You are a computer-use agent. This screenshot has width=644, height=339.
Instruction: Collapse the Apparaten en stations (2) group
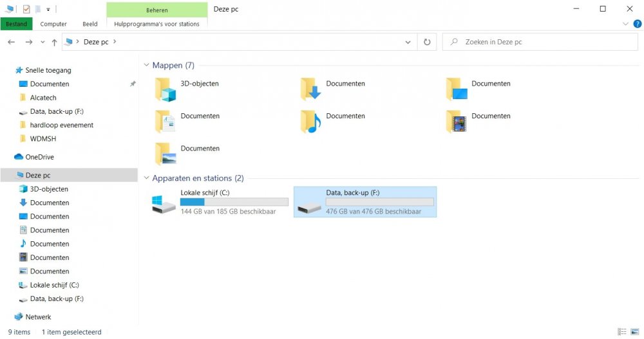pyautogui.click(x=146, y=178)
